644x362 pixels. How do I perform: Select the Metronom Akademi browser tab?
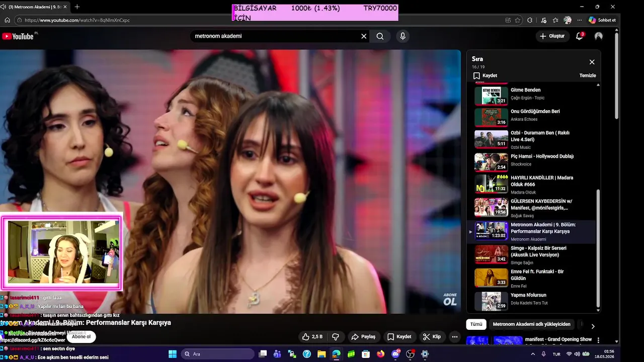[x=33, y=7]
